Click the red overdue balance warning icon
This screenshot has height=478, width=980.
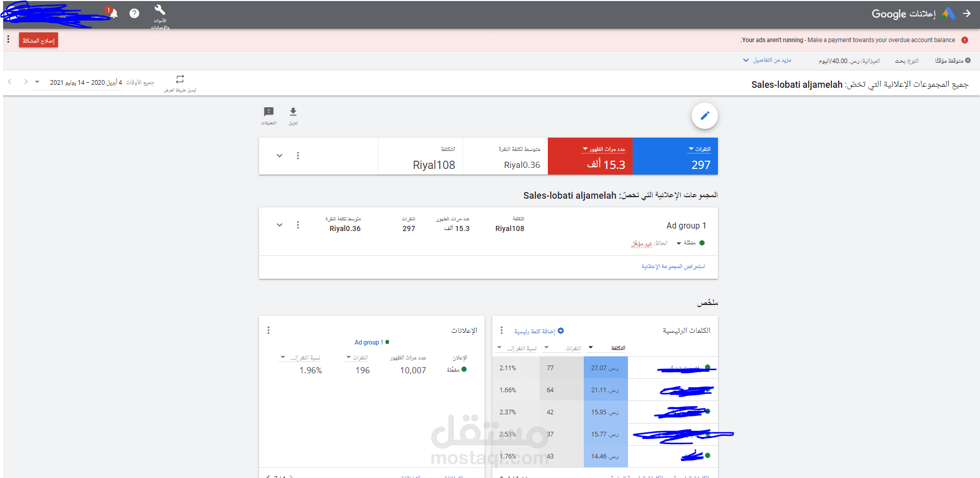tap(965, 40)
